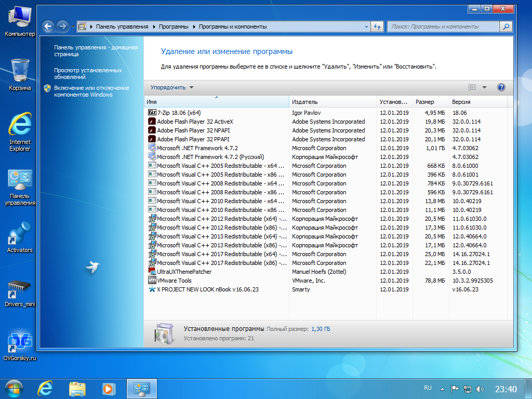The height and width of the screenshot is (399, 532).
Task: Click the 23:40 taskbar clock
Action: point(506,389)
